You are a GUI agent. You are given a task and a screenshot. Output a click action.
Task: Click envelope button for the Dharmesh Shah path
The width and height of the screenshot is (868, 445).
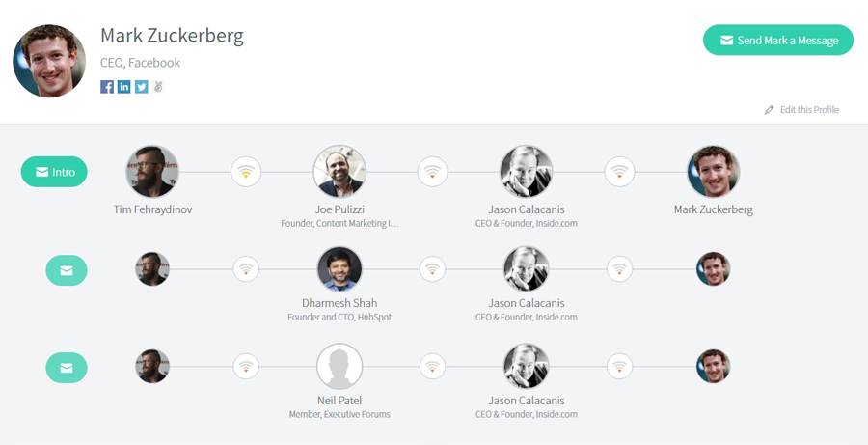click(67, 270)
